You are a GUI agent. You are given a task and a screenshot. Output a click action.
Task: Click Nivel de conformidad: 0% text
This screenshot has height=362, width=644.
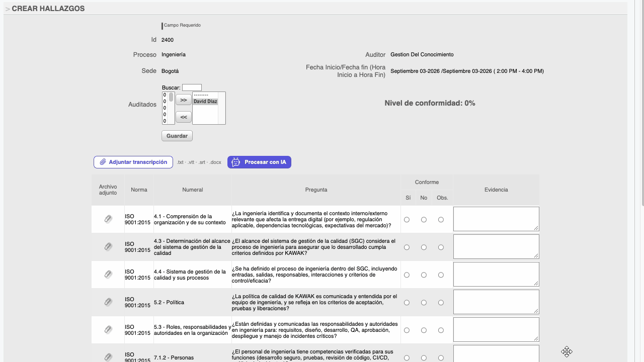tap(430, 103)
